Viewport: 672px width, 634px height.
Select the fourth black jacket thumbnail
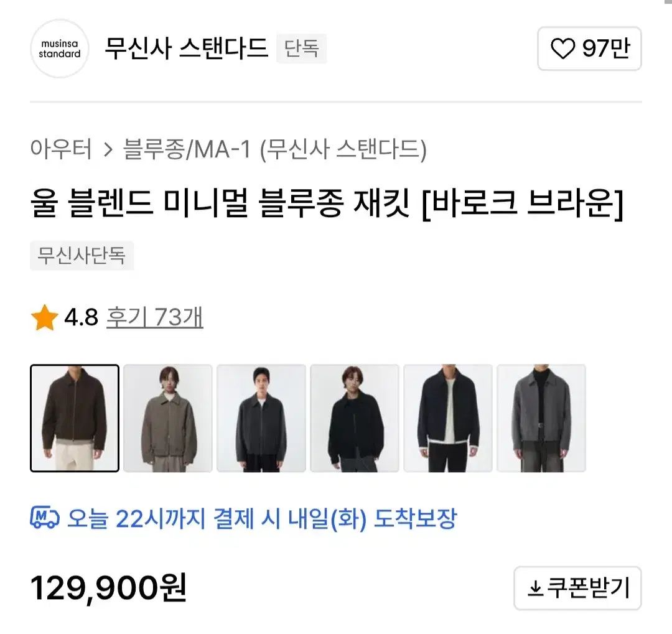355,418
